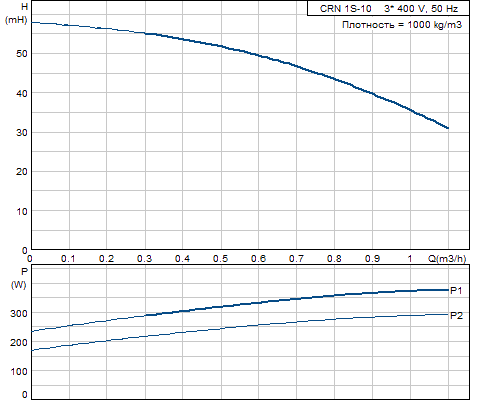Click the start of head curve at zero flow
The height and width of the screenshot is (400, 500).
point(32,22)
